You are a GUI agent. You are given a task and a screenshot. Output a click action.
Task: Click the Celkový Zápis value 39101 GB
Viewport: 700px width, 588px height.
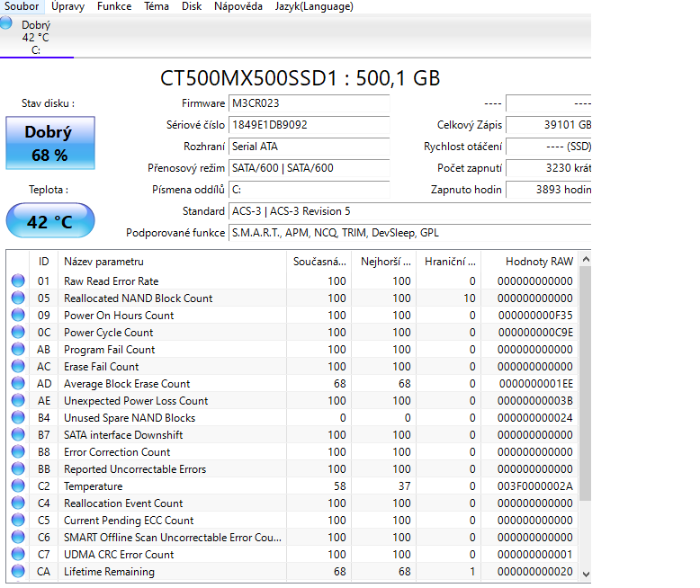tap(549, 125)
